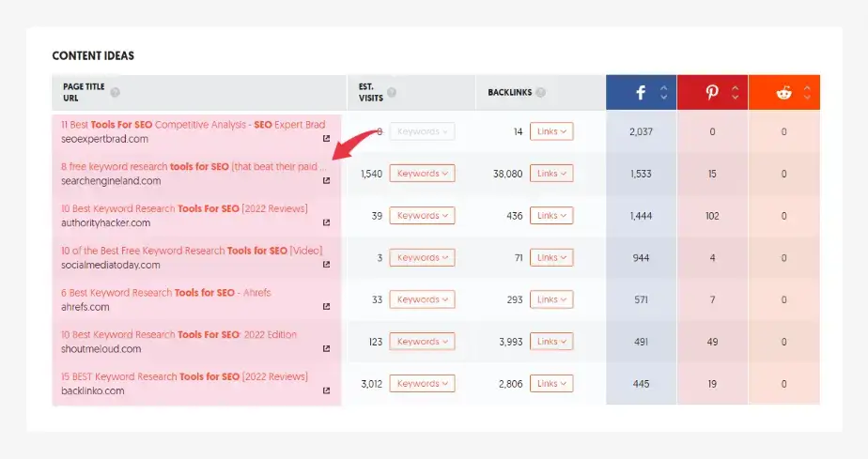868x459 pixels.
Task: Click help icon next to Est. Visits
Action: 392,93
